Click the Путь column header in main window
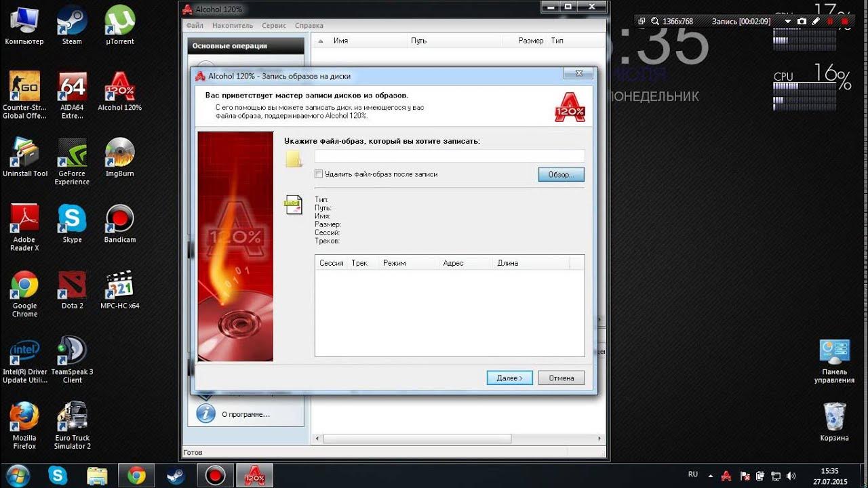The height and width of the screenshot is (488, 868). [454, 41]
